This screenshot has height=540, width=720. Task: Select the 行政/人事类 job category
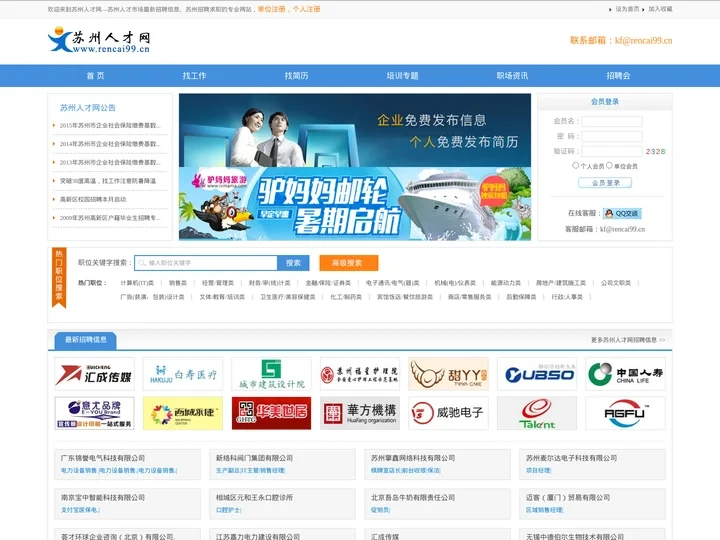(567, 297)
